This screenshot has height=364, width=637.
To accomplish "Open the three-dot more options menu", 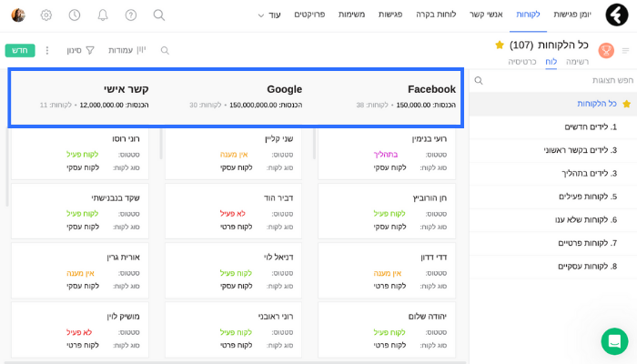I will [x=47, y=50].
